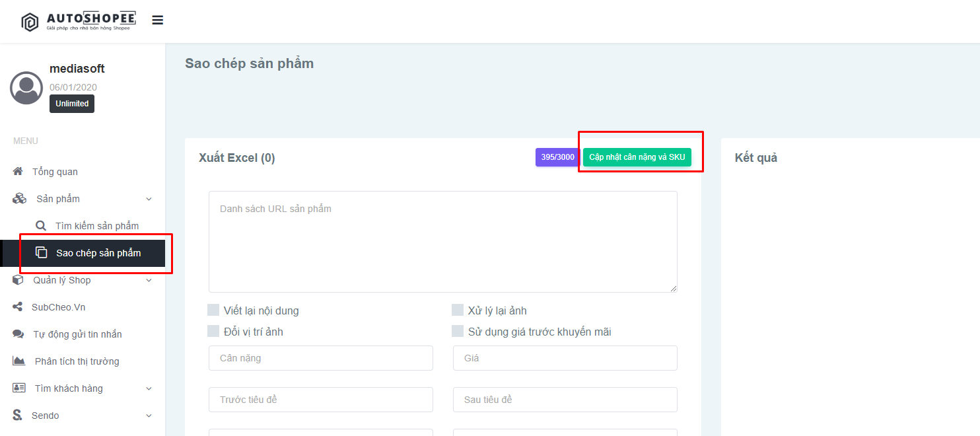The image size is (980, 436).
Task: Collapse the Sản phẩm menu chevron
Action: coord(149,199)
